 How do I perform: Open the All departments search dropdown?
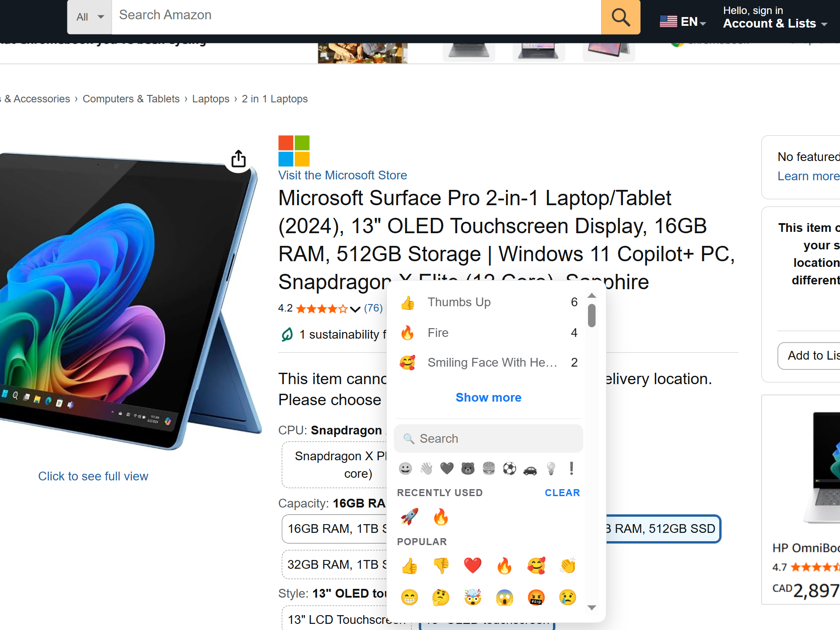(90, 17)
